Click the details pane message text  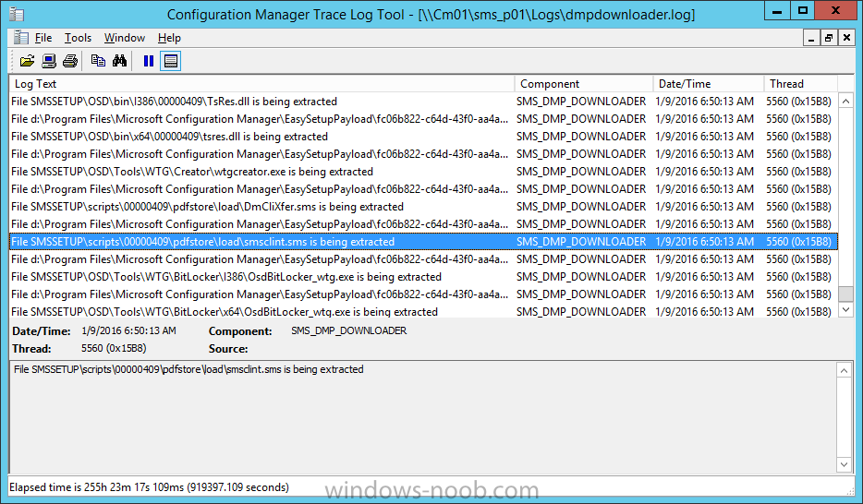point(188,369)
